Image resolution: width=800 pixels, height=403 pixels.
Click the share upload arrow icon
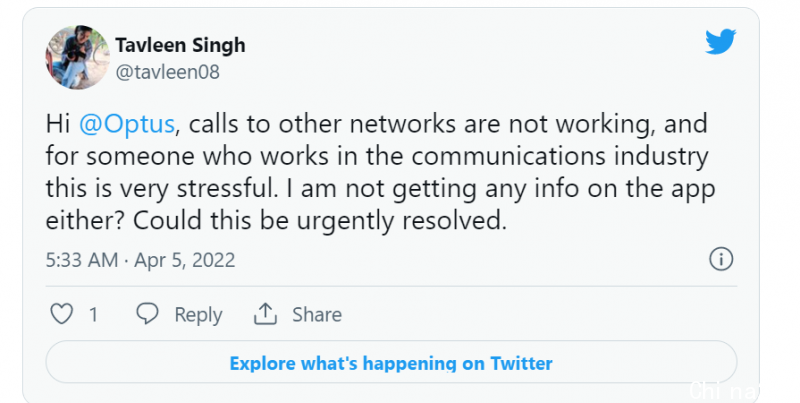[x=265, y=314]
